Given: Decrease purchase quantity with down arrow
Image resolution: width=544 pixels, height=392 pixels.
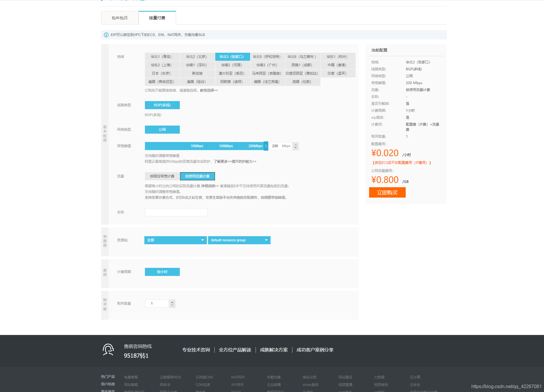Looking at the screenshot, I should click(172, 306).
